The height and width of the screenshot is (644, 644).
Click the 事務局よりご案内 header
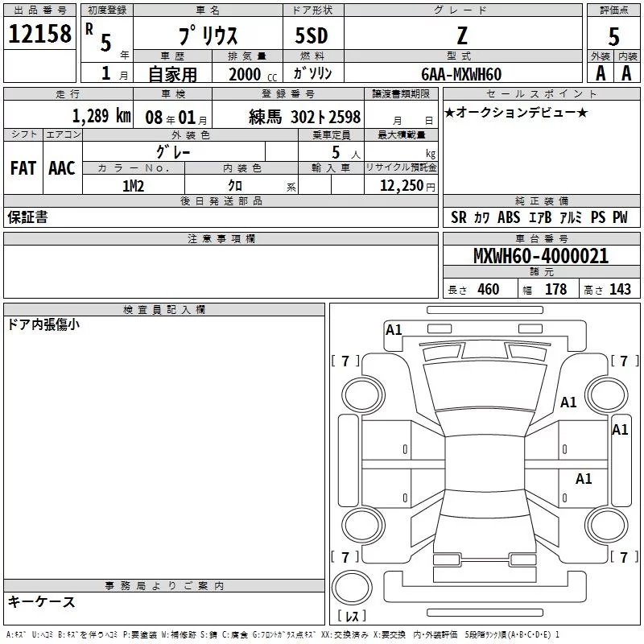click(x=164, y=586)
